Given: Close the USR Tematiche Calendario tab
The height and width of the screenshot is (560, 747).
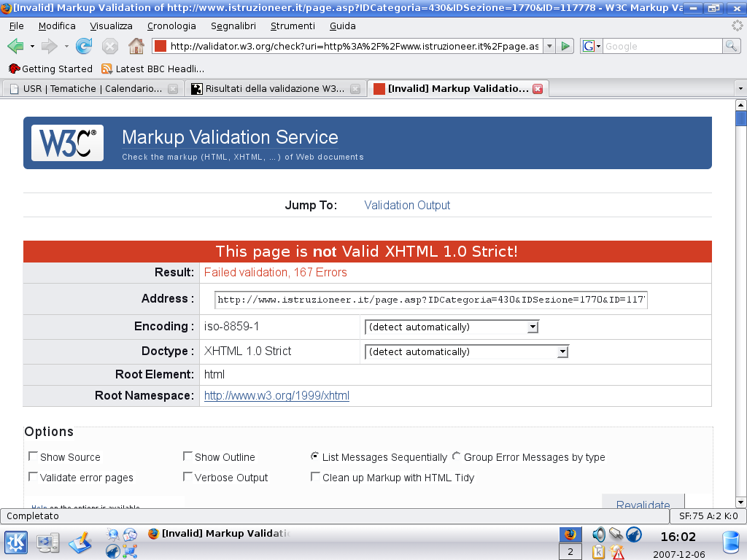Looking at the screenshot, I should 173,89.
